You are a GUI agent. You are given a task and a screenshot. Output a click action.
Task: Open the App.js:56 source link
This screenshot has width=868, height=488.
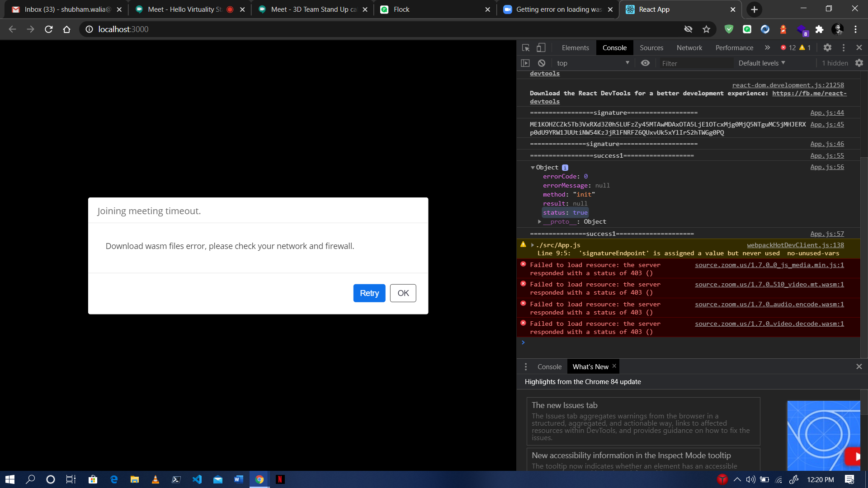point(826,167)
